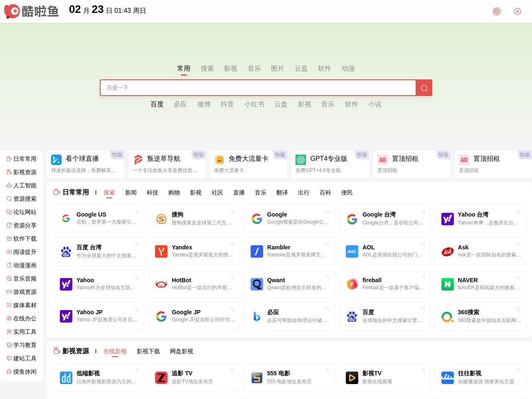Go to 人工智能 in the sidebar
Image resolution: width=532 pixels, height=399 pixels.
[22, 185]
